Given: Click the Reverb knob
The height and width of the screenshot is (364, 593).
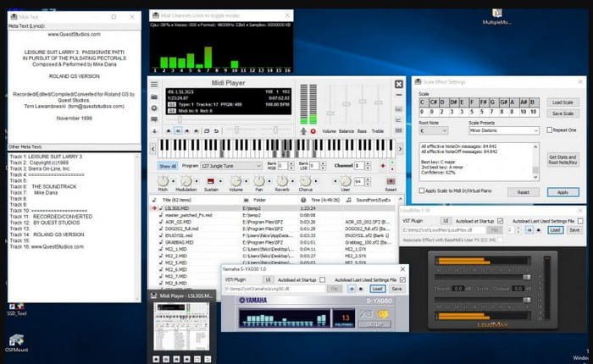Looking at the screenshot, I should click(x=282, y=181).
